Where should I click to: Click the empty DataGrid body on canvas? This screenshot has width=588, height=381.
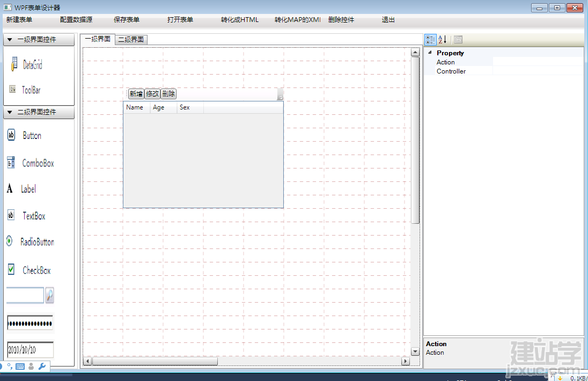point(203,160)
